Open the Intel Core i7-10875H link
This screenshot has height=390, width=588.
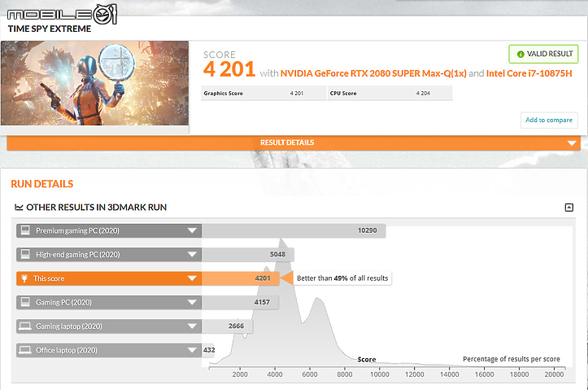(x=529, y=73)
